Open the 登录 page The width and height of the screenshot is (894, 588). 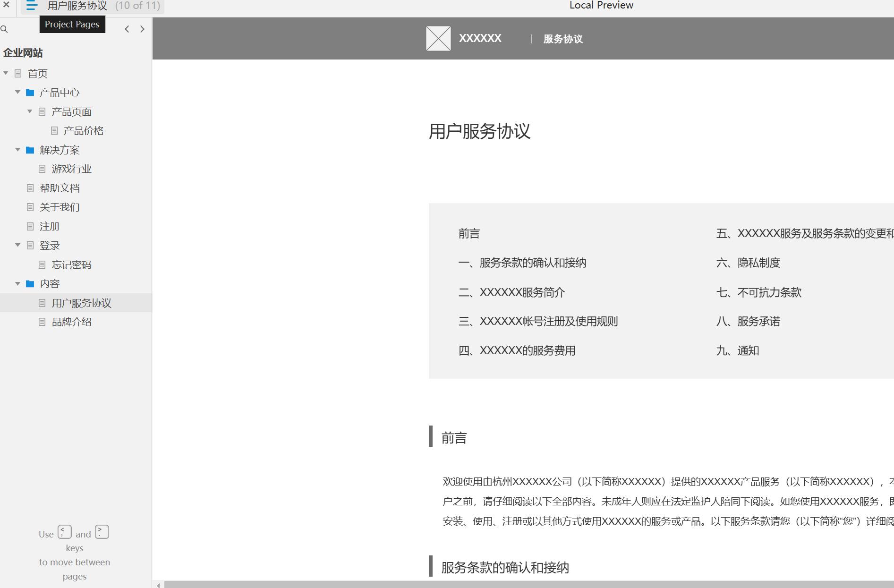pos(50,246)
